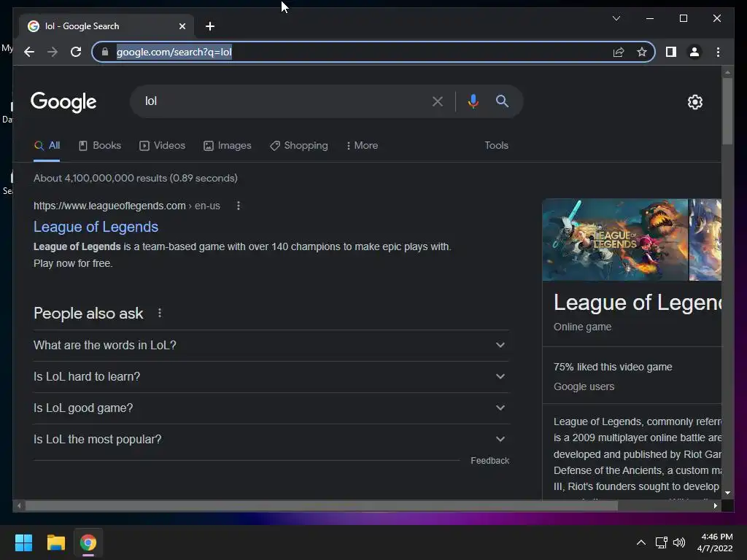Image resolution: width=747 pixels, height=560 pixels.
Task: Open the Chrome three-dot menu
Action: point(718,52)
